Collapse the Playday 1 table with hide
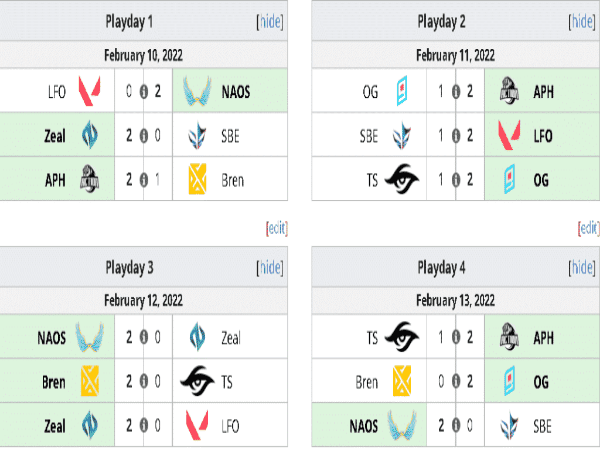Screen dimensions: 600x450 tap(270, 20)
